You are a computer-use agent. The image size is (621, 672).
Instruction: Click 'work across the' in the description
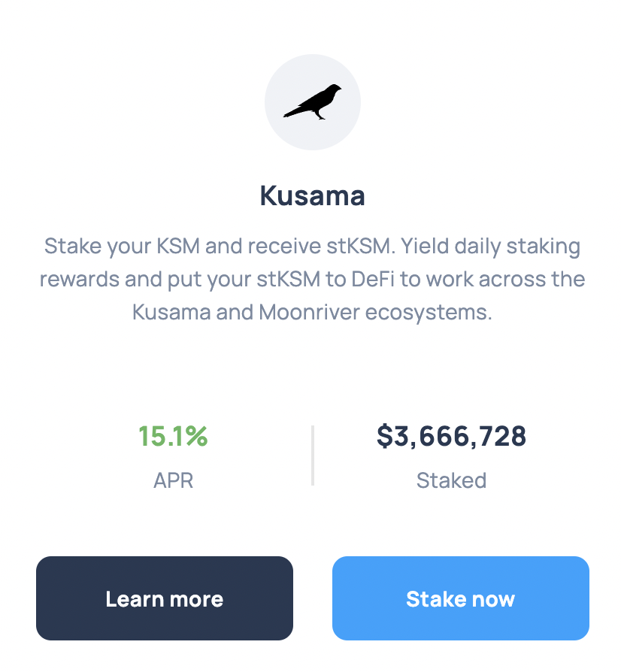pyautogui.click(x=506, y=279)
